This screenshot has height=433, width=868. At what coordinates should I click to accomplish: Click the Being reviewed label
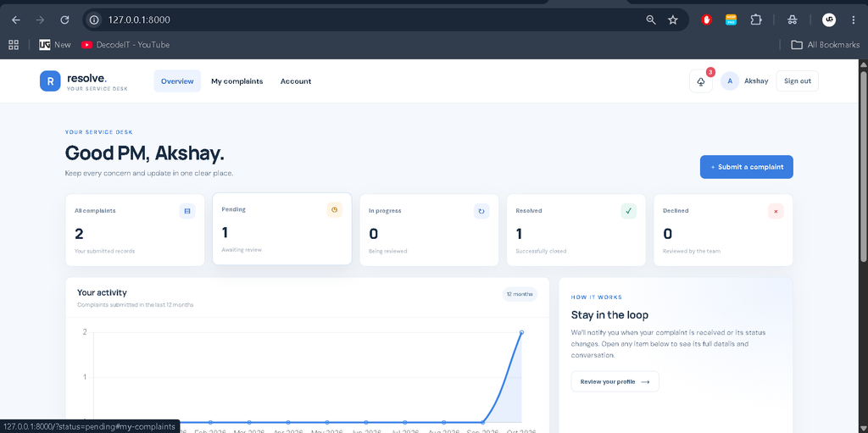(x=388, y=251)
